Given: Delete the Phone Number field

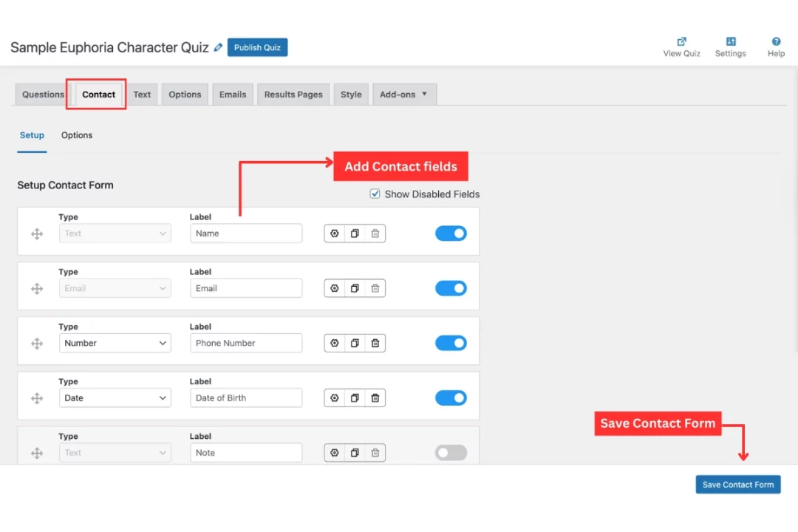Looking at the screenshot, I should [375, 343].
